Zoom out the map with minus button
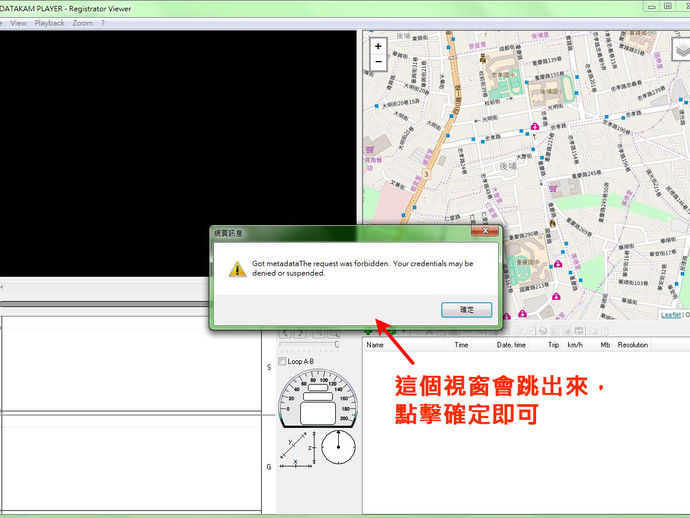This screenshot has width=690, height=518. pos(378,62)
